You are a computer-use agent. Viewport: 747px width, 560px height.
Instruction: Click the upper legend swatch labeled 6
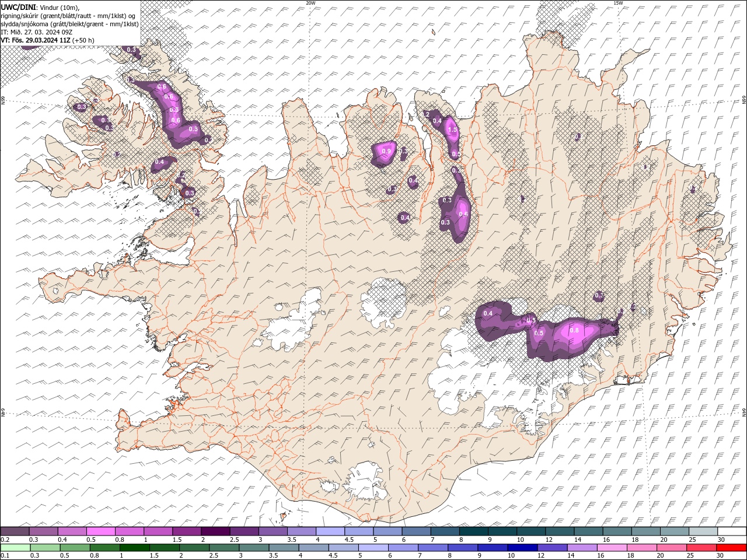pos(416,531)
